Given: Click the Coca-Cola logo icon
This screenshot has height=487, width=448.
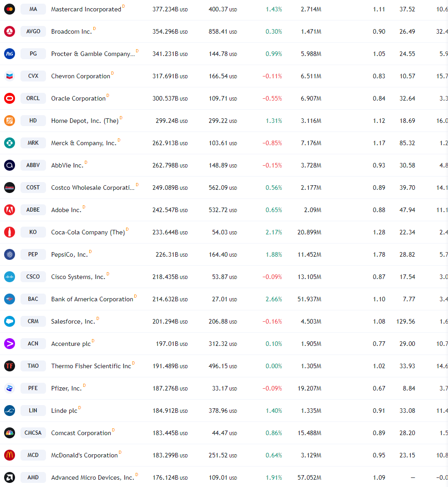Looking at the screenshot, I should (10, 232).
